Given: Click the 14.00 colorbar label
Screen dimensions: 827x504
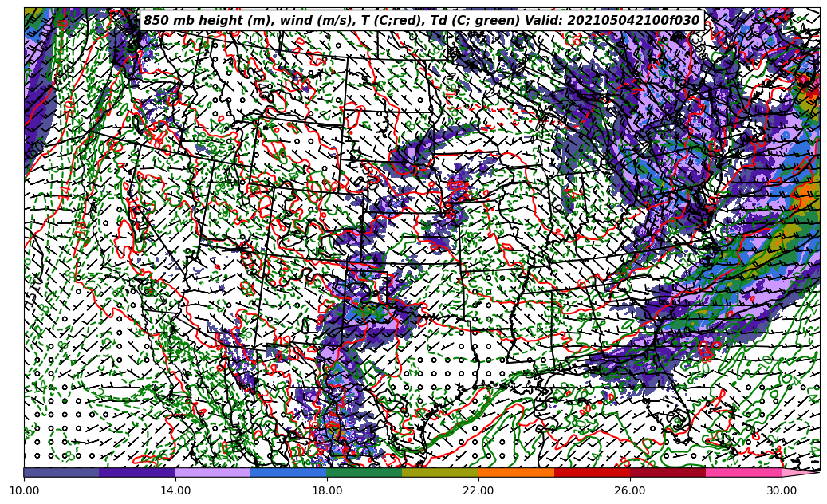Looking at the screenshot, I should pyautogui.click(x=175, y=490).
